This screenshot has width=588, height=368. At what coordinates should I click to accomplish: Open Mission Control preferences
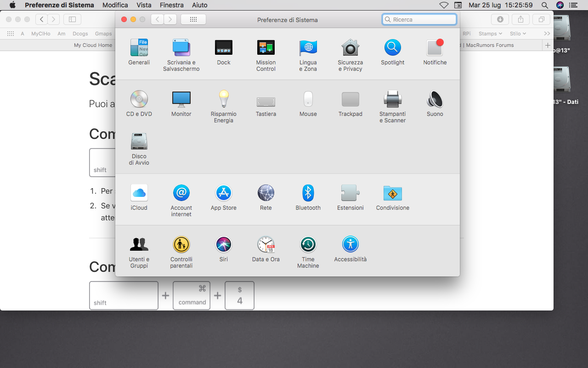266,55
